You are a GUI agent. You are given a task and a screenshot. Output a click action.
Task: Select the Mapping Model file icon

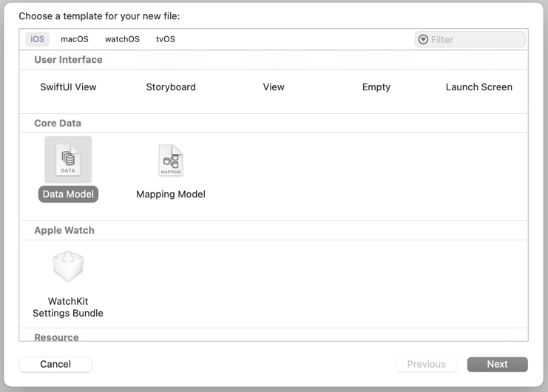tap(171, 160)
